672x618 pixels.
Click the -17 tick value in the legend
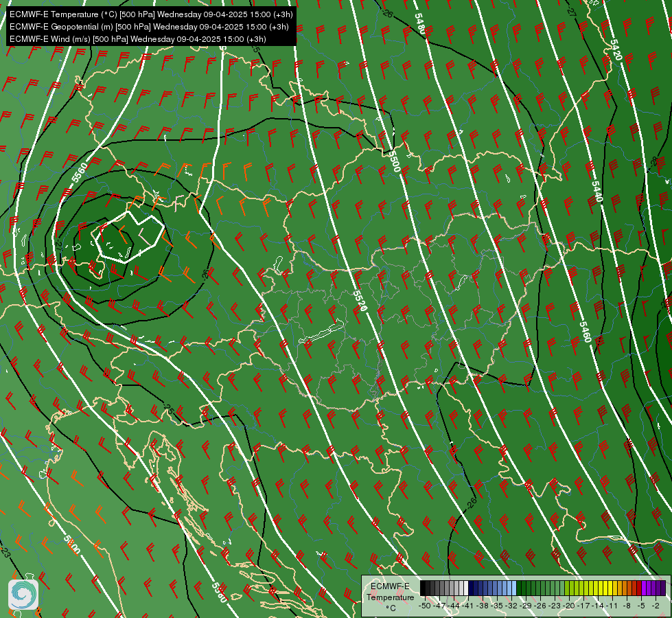pos(583,606)
